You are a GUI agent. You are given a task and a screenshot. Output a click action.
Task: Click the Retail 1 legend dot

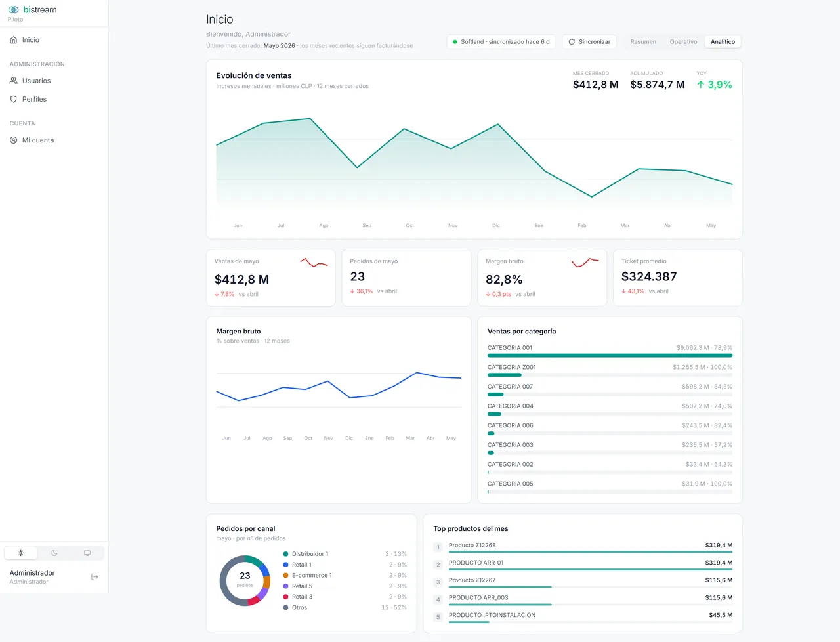pyautogui.click(x=285, y=565)
